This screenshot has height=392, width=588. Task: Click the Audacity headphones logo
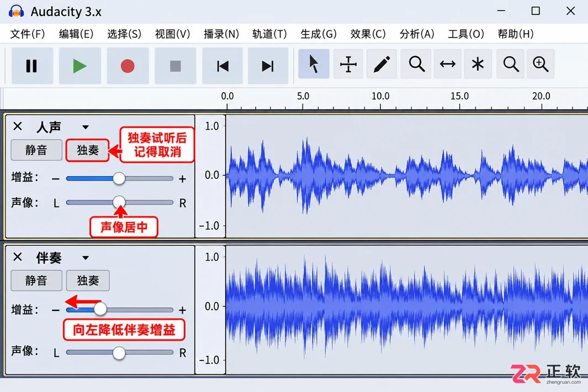point(16,11)
